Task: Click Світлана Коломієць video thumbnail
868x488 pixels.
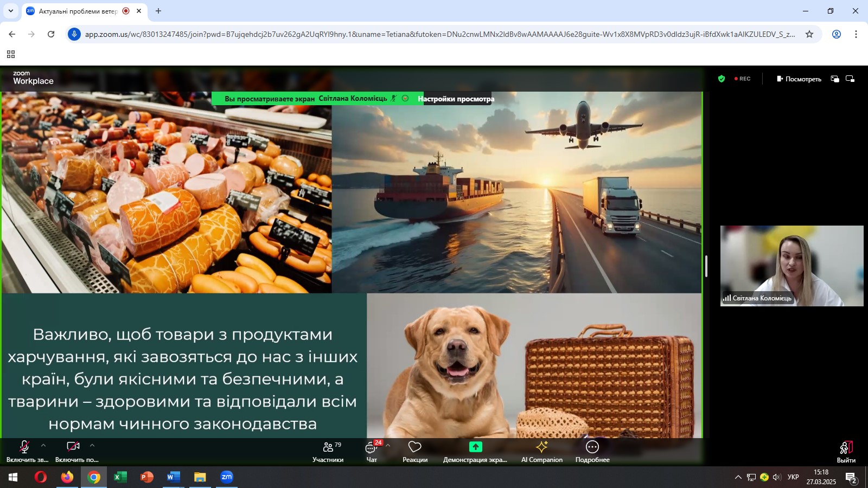Action: pyautogui.click(x=792, y=266)
